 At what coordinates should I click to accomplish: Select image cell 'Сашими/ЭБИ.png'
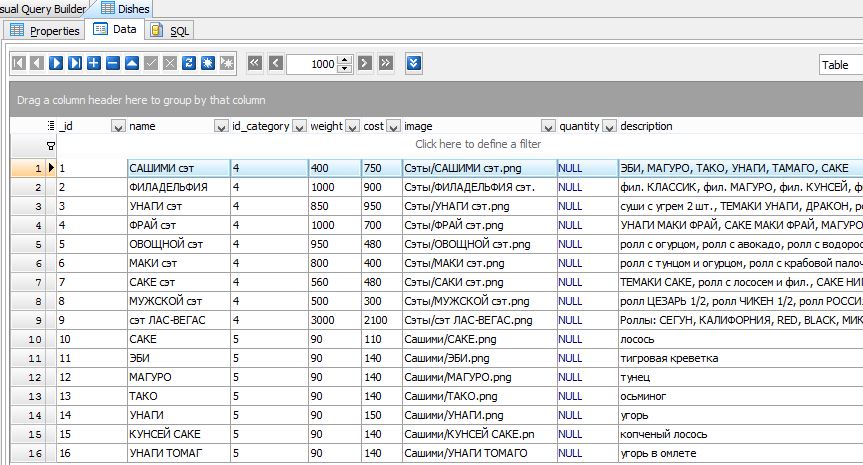(479, 358)
